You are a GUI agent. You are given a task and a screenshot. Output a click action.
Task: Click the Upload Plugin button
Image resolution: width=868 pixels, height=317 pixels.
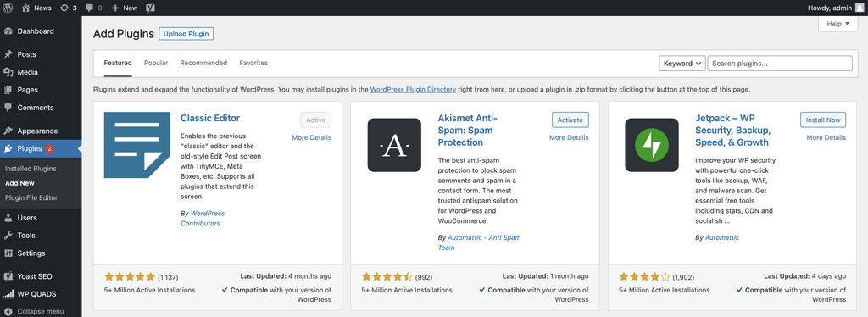pos(186,34)
